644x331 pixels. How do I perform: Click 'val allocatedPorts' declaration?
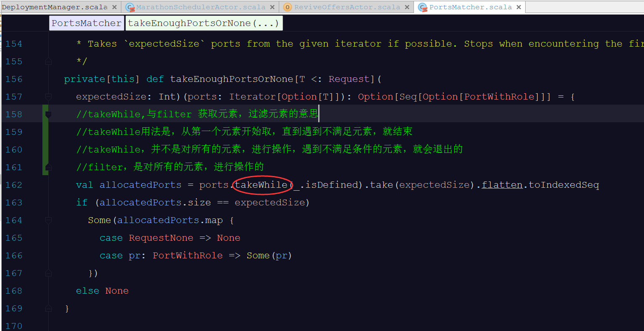pyautogui.click(x=128, y=185)
